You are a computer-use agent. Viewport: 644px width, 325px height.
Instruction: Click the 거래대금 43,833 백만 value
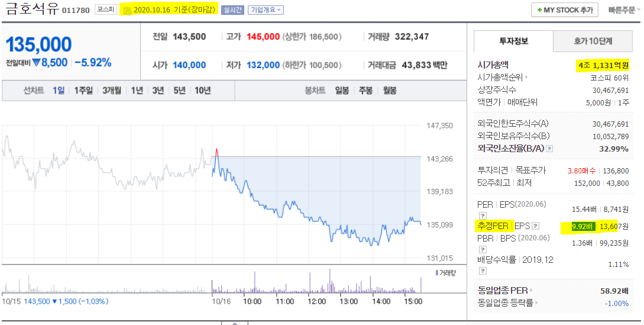click(x=425, y=65)
